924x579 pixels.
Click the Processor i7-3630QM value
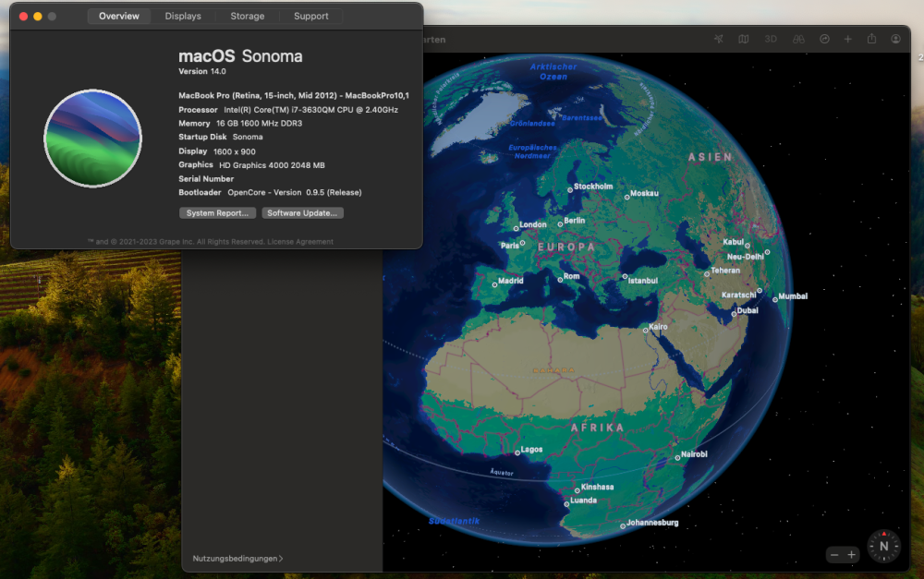(x=310, y=110)
